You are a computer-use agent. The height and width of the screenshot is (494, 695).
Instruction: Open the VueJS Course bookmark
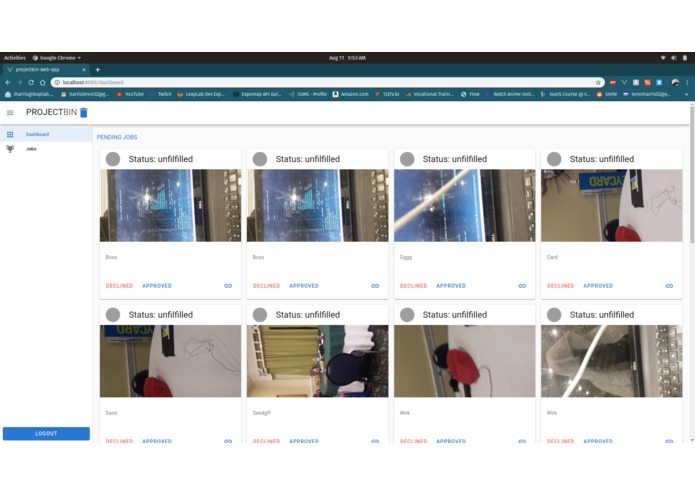click(566, 94)
